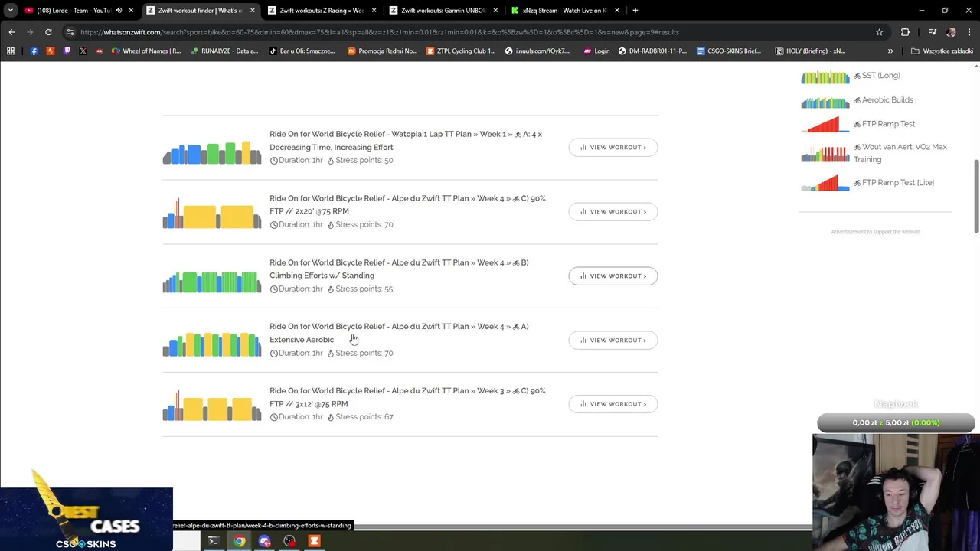
Task: Switch to Zwift workouts: Garmin UNBOUND tab
Action: 443,11
